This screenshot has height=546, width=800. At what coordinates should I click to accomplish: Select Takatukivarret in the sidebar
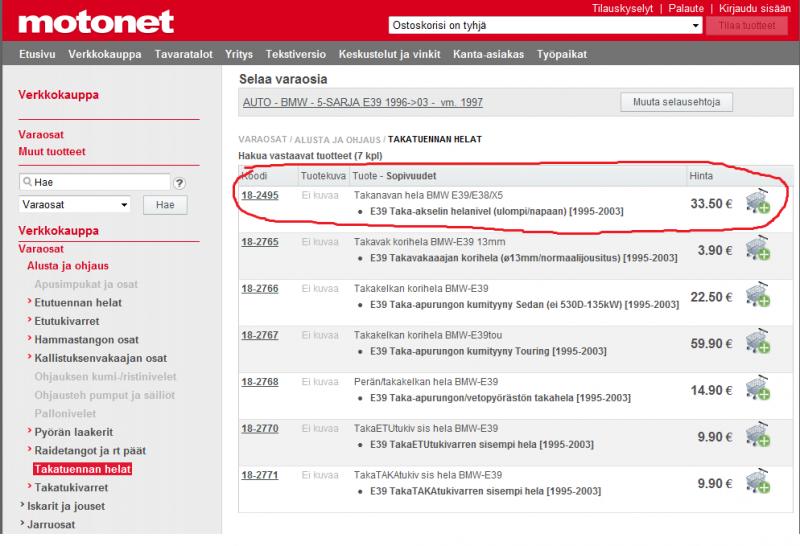[71, 487]
